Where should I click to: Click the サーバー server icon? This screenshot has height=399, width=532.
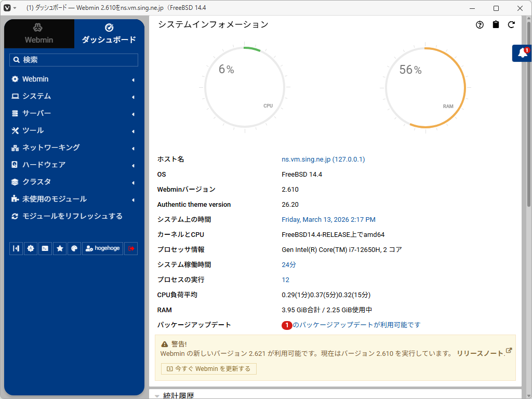click(x=15, y=113)
